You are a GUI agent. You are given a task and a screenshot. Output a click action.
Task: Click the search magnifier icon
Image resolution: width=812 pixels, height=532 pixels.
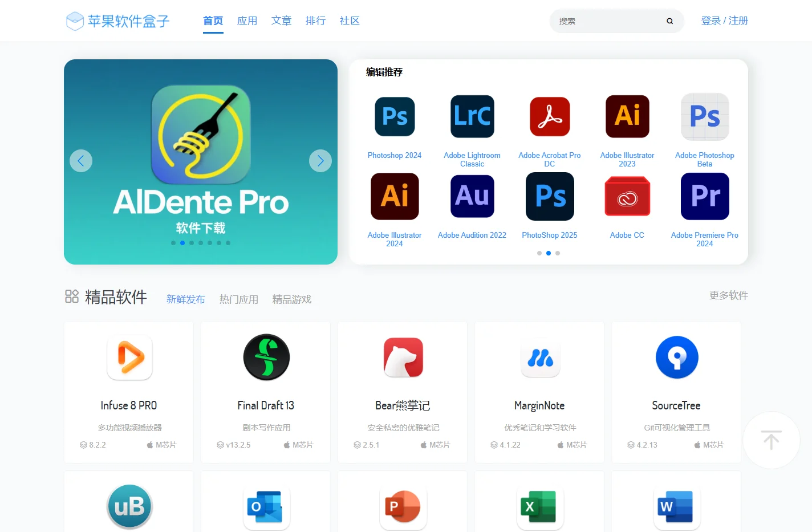(669, 21)
